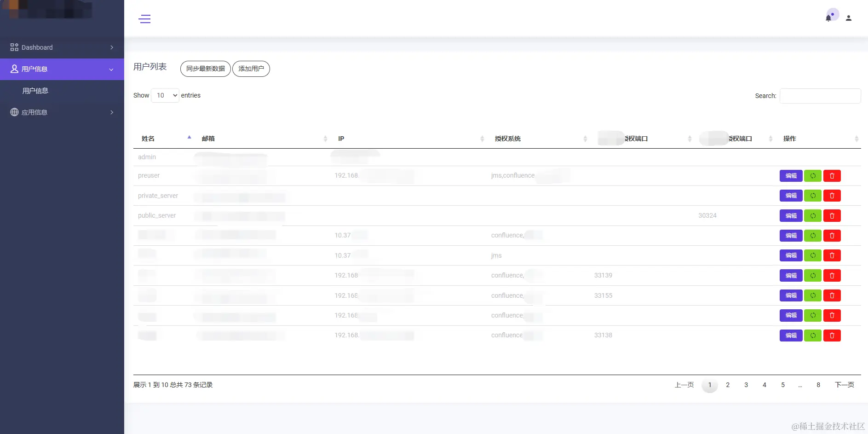
Task: Sort the table by the 邮箱 column arrows
Action: tap(325, 139)
